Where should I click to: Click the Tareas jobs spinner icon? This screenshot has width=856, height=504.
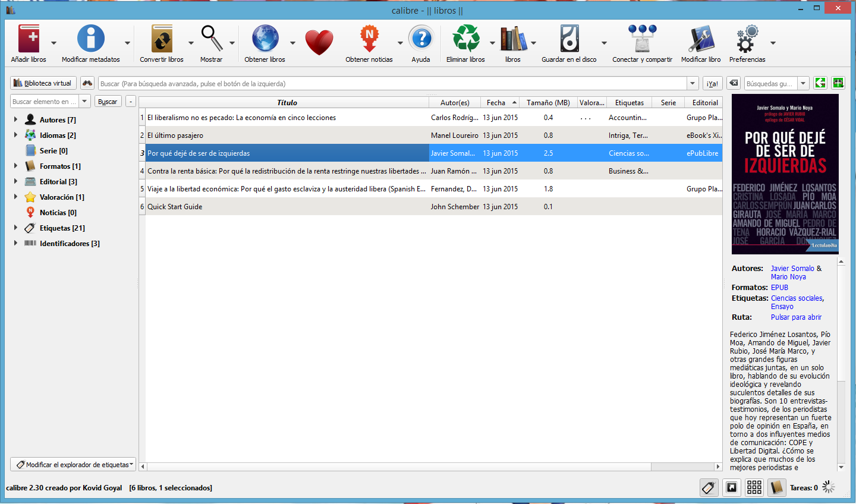829,488
